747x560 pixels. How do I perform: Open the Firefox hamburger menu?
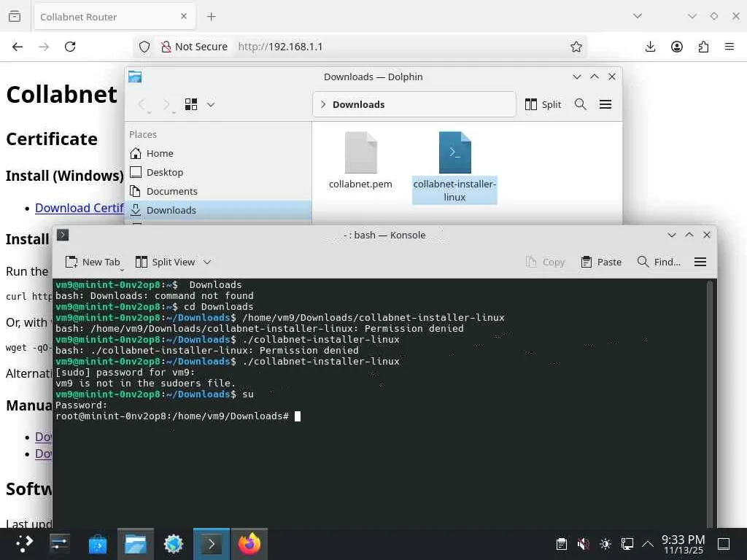pos(729,47)
